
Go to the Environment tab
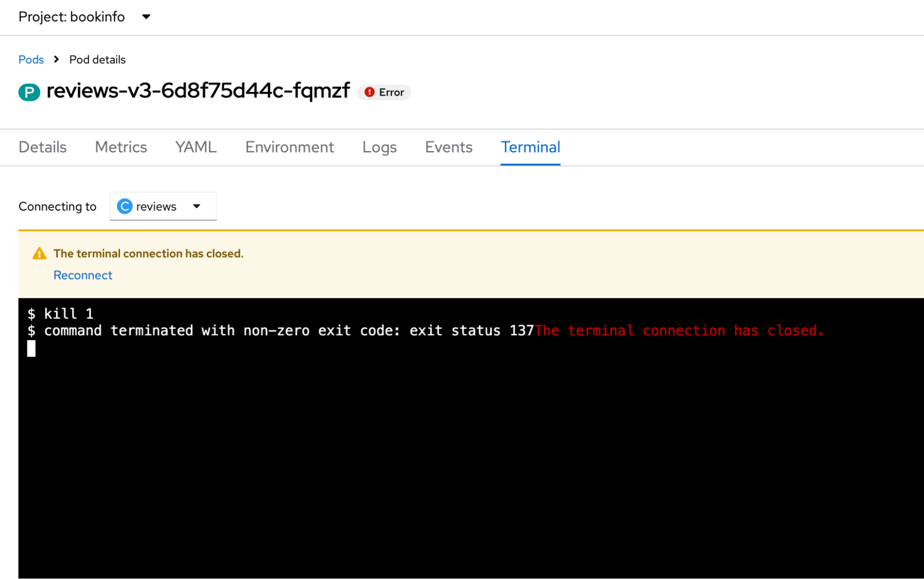point(289,147)
